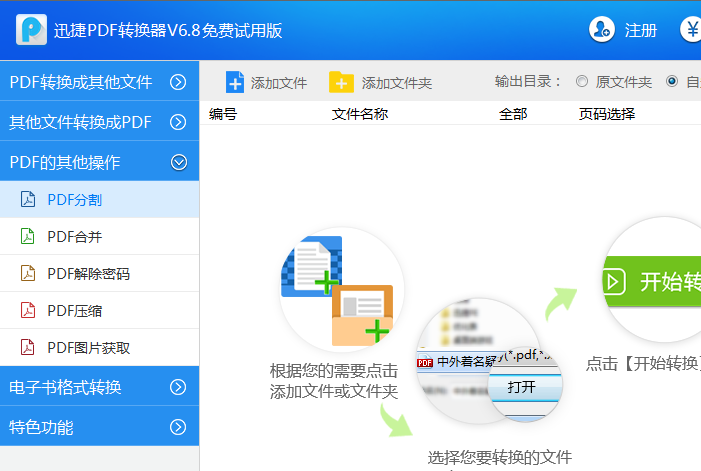Click the PDF压缩 red document icon
This screenshot has width=701, height=471.
point(28,310)
